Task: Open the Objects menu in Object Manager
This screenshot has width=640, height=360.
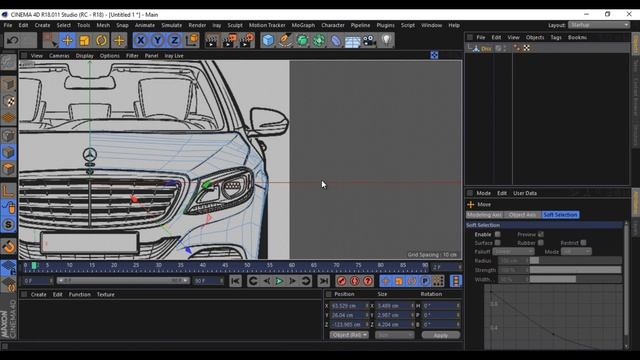Action: [x=535, y=37]
